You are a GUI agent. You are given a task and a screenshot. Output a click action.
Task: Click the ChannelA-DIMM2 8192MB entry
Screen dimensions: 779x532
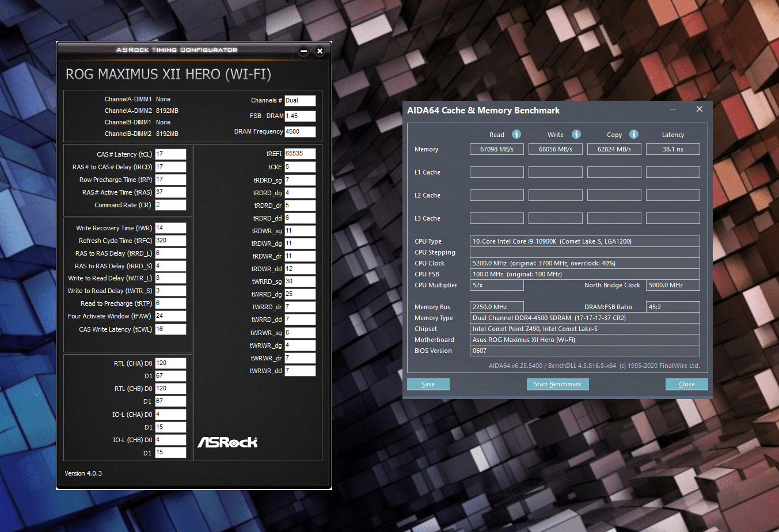[x=142, y=111]
